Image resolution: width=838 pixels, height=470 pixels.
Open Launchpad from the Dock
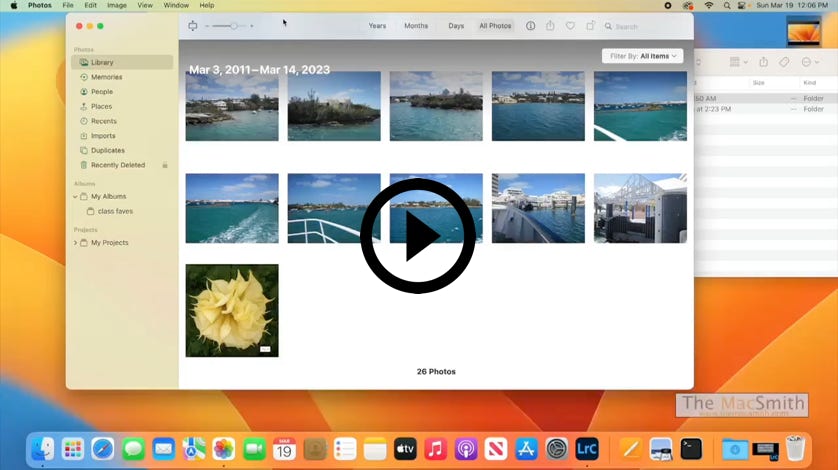(x=73, y=449)
